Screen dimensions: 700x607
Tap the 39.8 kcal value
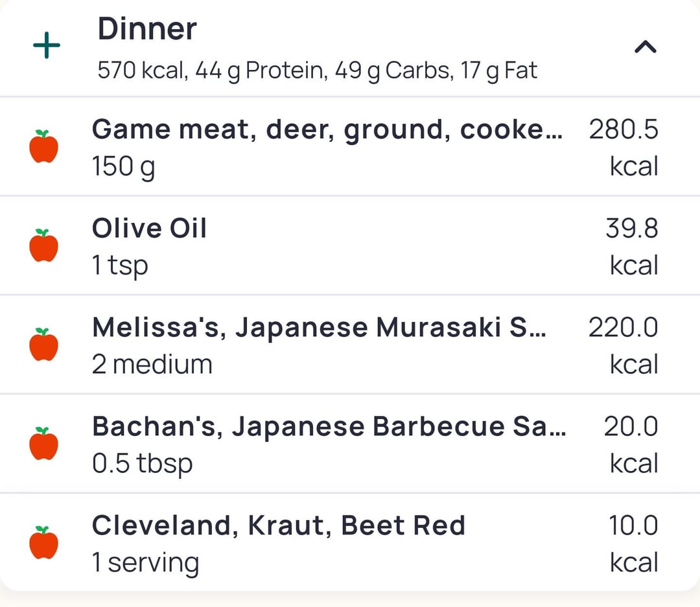click(631, 229)
